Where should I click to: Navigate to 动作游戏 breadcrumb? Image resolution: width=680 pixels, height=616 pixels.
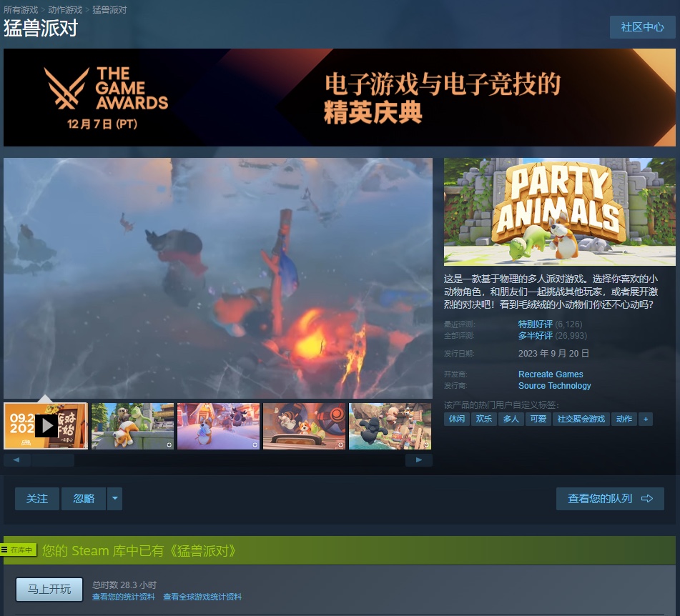coord(65,9)
